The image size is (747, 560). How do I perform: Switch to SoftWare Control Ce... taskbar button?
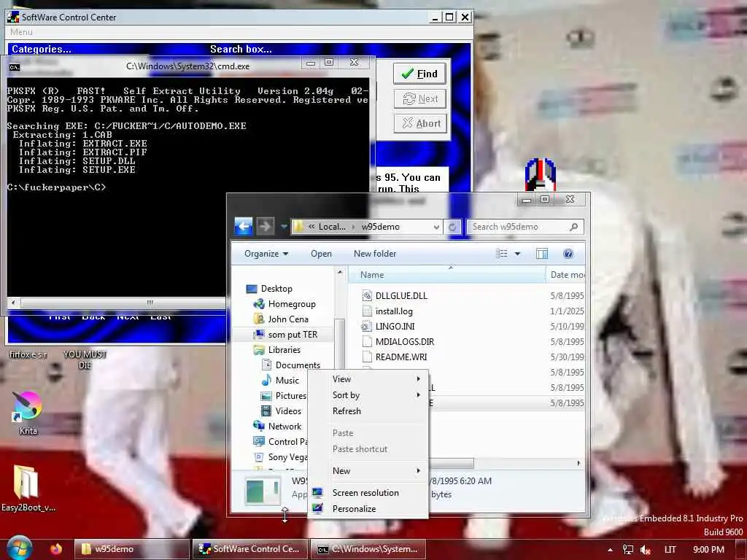point(250,549)
